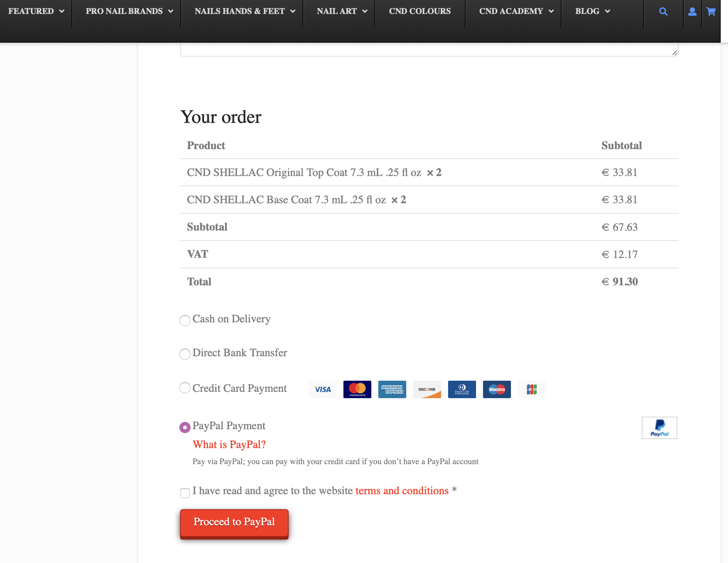The height and width of the screenshot is (563, 728).
Task: Open the What is PayPal? link
Action: click(x=229, y=444)
